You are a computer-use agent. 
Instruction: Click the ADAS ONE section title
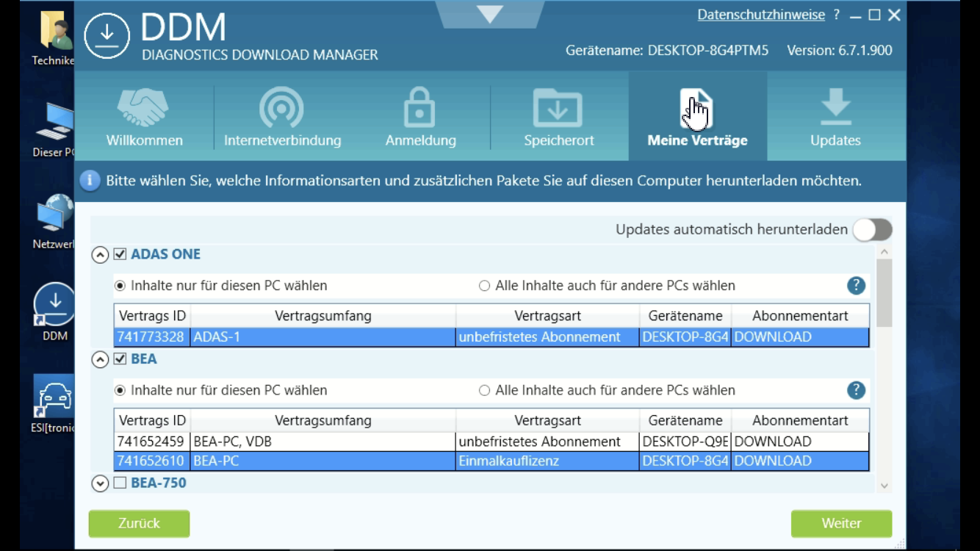coord(165,254)
